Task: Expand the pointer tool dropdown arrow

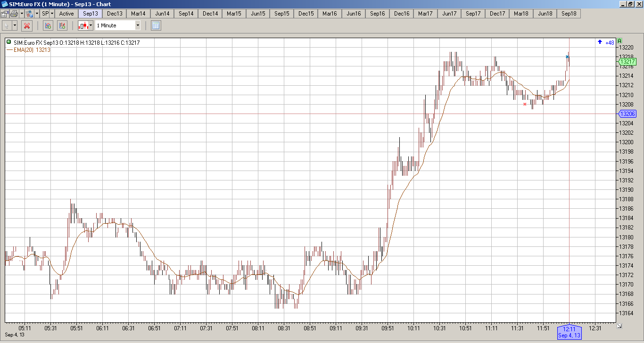Action: tap(15, 25)
